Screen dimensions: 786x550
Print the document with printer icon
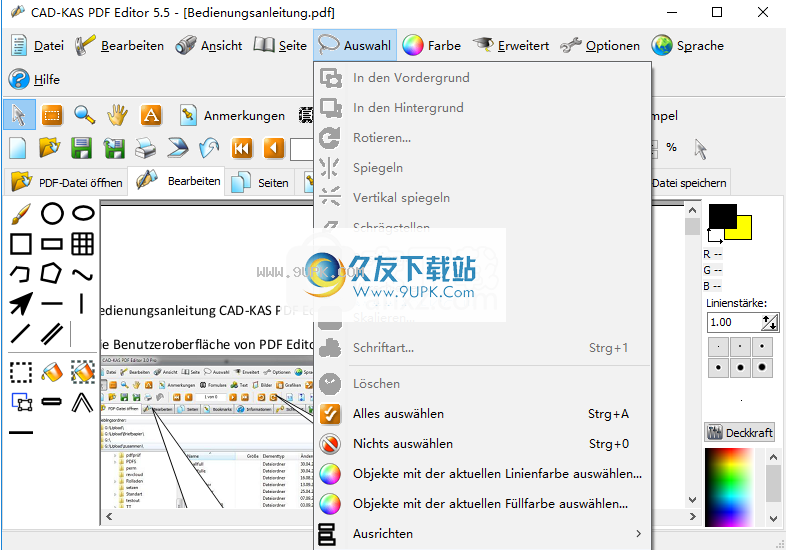[x=145, y=148]
